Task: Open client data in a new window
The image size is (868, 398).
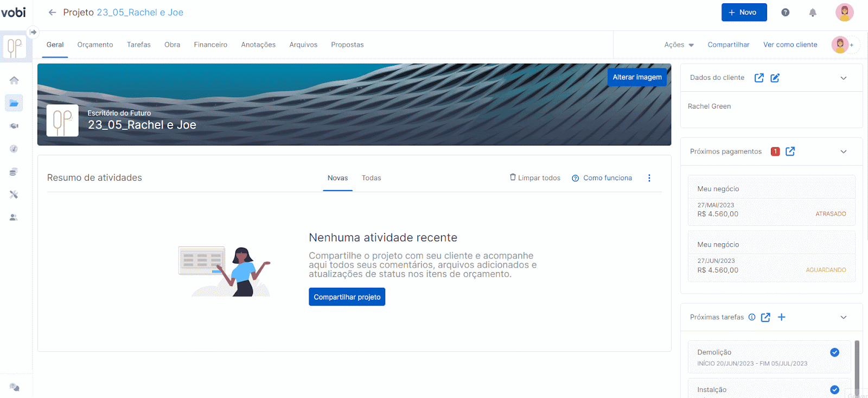Action: 759,78
